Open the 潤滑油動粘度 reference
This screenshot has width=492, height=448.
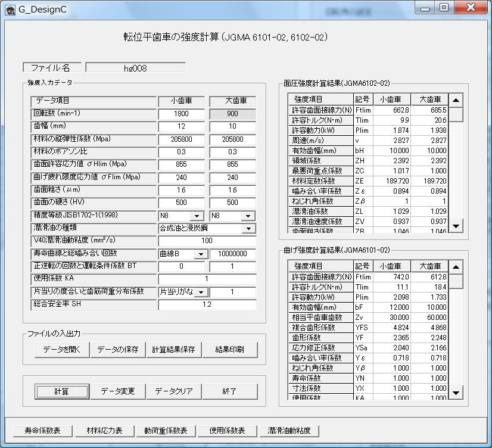point(289,430)
